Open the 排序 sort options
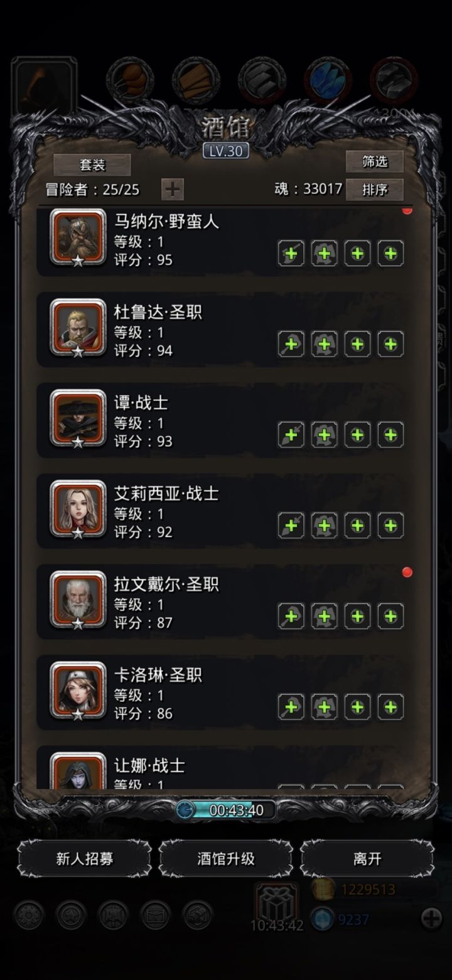 click(x=375, y=189)
